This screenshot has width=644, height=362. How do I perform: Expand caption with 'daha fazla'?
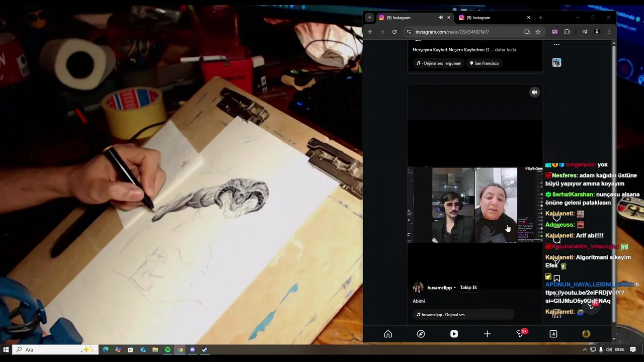tap(505, 50)
